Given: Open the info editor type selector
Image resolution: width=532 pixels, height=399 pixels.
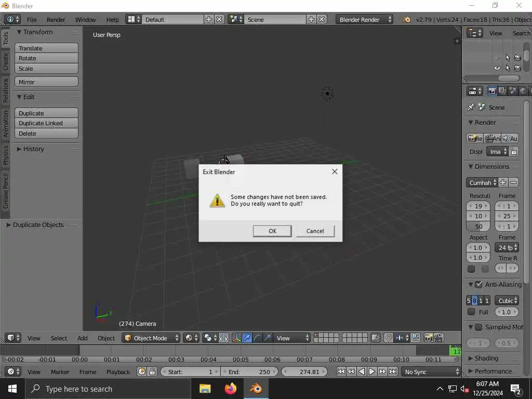Looking at the screenshot, I should click(x=12, y=19).
